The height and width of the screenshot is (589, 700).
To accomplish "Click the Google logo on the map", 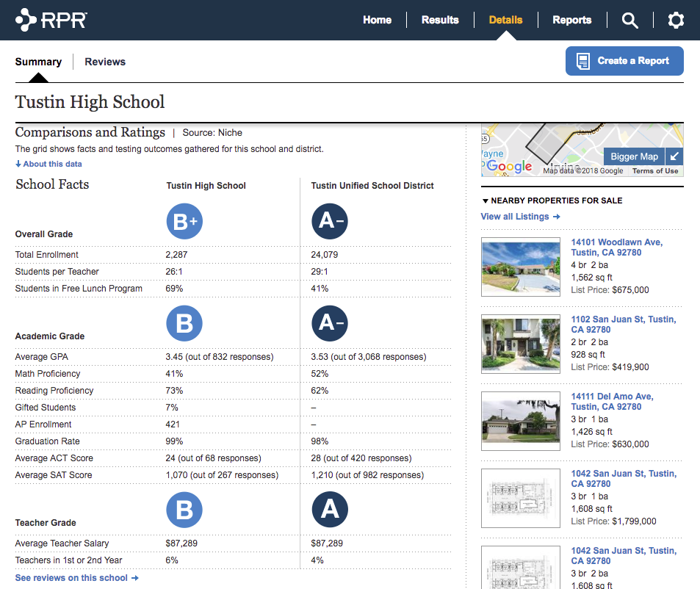I will point(509,166).
